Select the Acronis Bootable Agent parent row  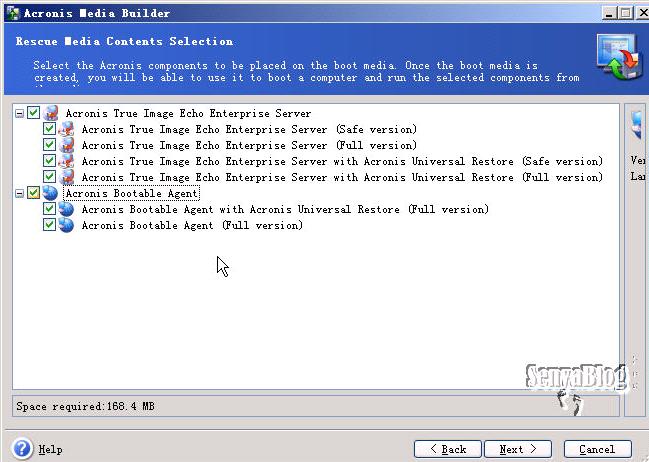pos(132,193)
